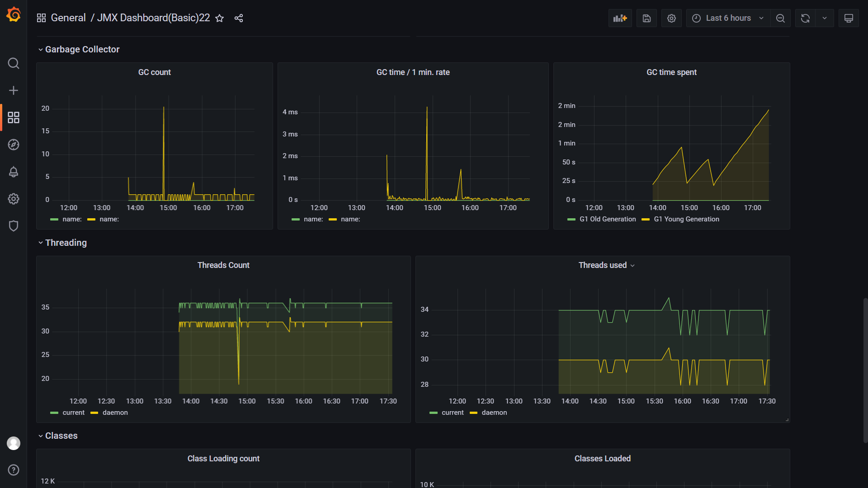Open the search dashboards icon
Screen dimensions: 868x488
[14, 63]
